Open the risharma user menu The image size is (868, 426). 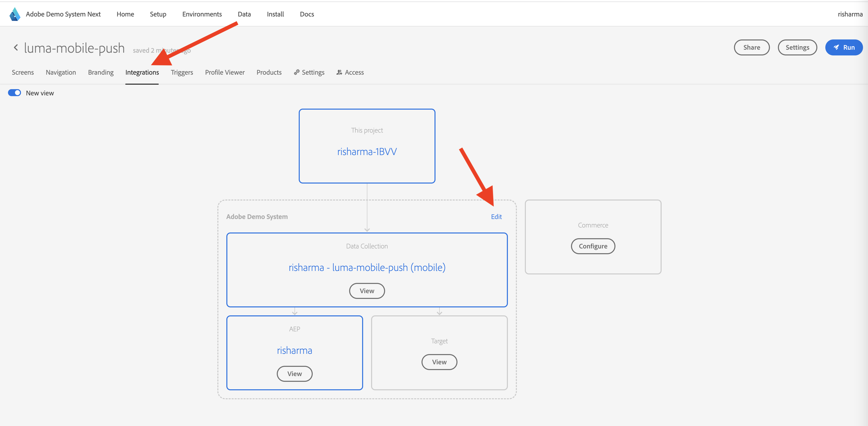(x=850, y=14)
